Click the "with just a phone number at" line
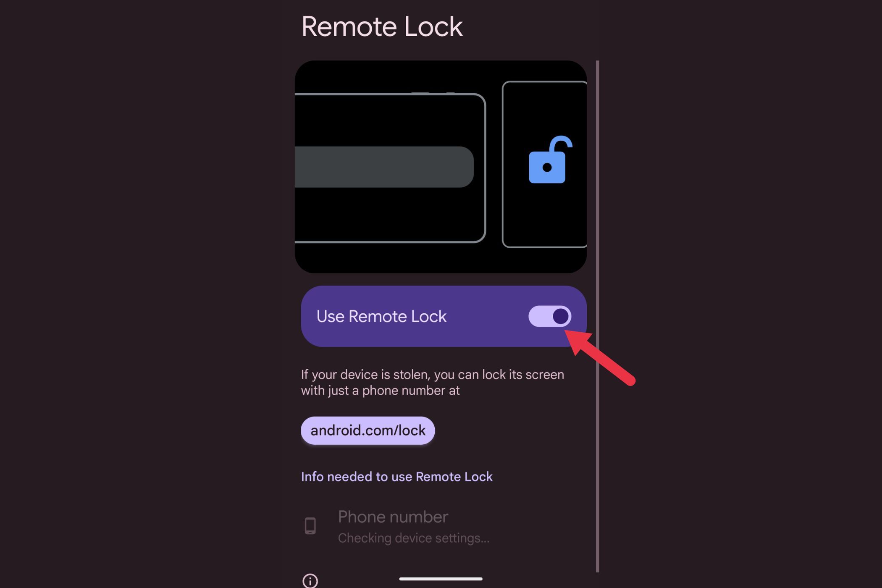882x588 pixels. coord(380,391)
